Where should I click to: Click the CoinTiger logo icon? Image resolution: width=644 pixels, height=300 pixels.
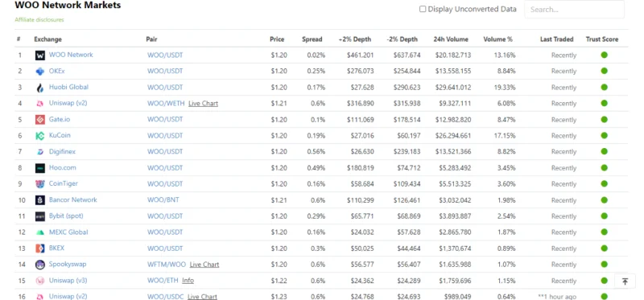[x=39, y=184]
